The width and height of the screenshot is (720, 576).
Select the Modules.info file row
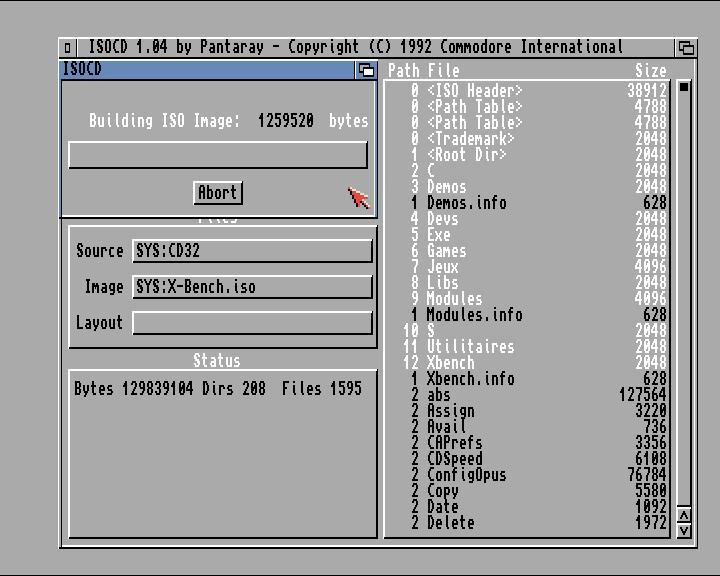527,315
